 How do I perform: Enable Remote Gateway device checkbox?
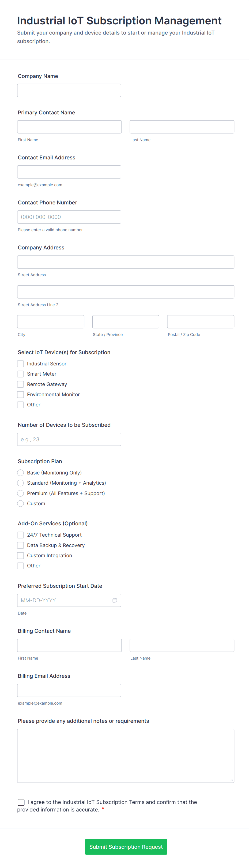(21, 384)
